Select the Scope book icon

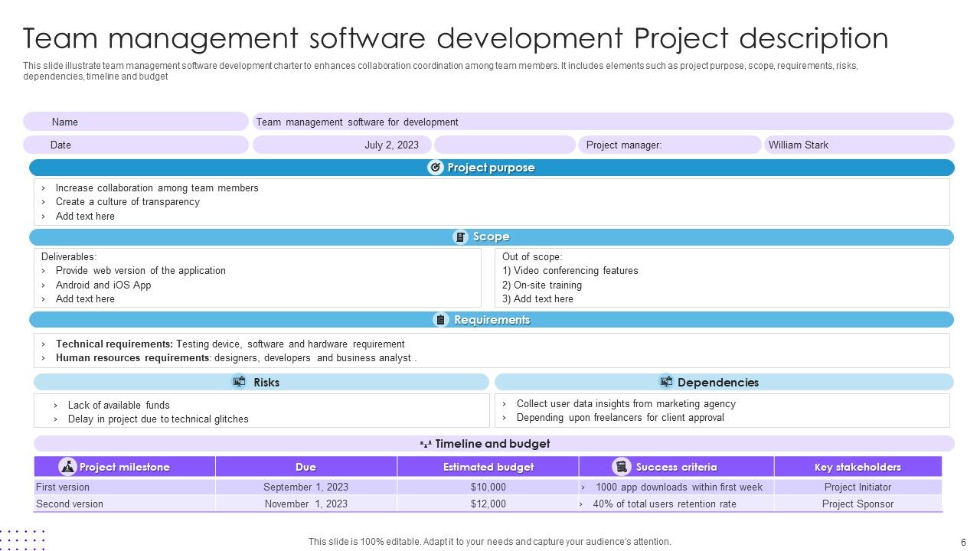click(x=460, y=237)
